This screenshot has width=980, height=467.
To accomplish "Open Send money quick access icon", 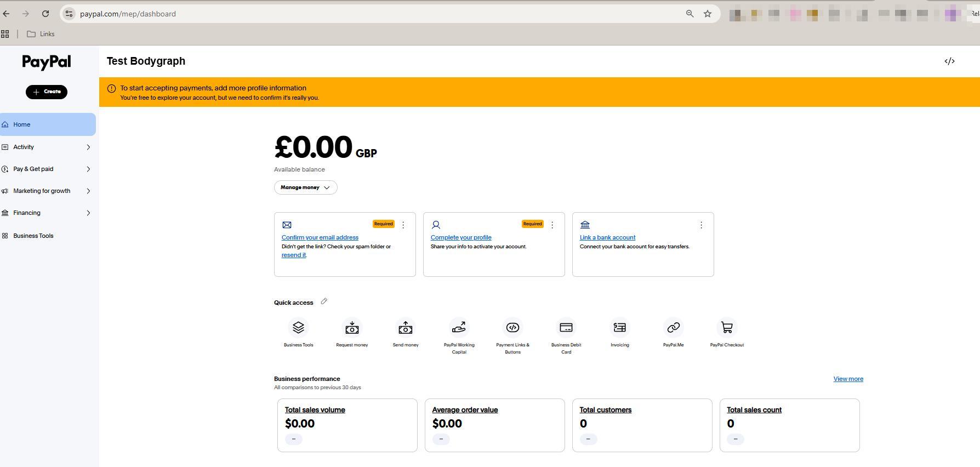I will 406,328.
